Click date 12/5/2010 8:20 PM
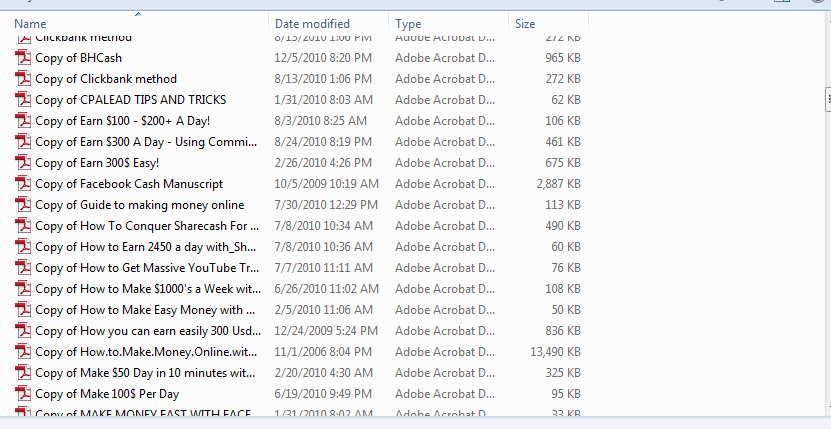 pyautogui.click(x=323, y=57)
